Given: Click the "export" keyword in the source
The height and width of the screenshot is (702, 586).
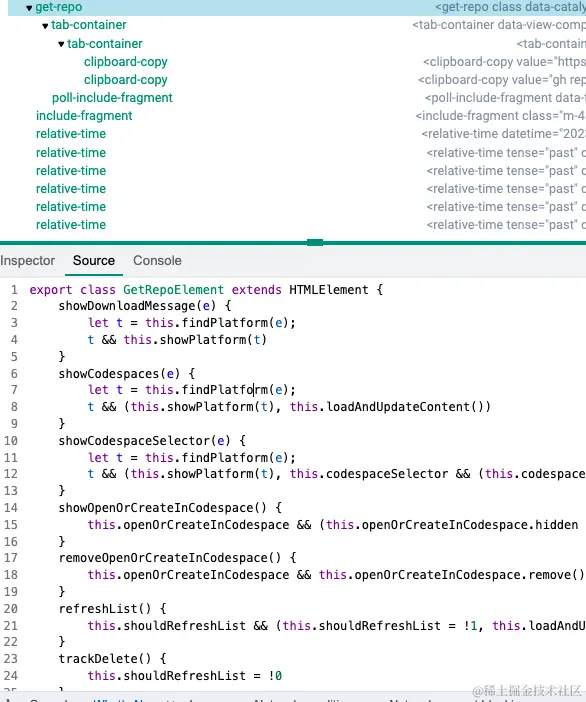Looking at the screenshot, I should 51,290.
